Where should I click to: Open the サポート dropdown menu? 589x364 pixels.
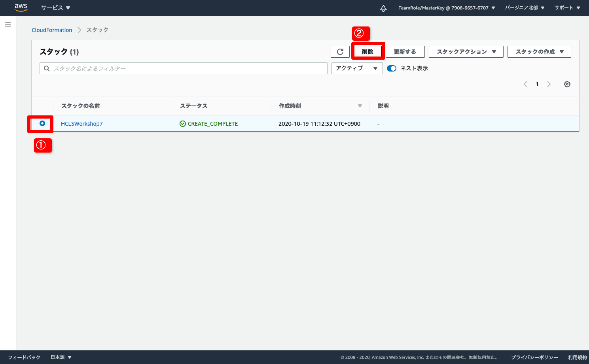567,8
